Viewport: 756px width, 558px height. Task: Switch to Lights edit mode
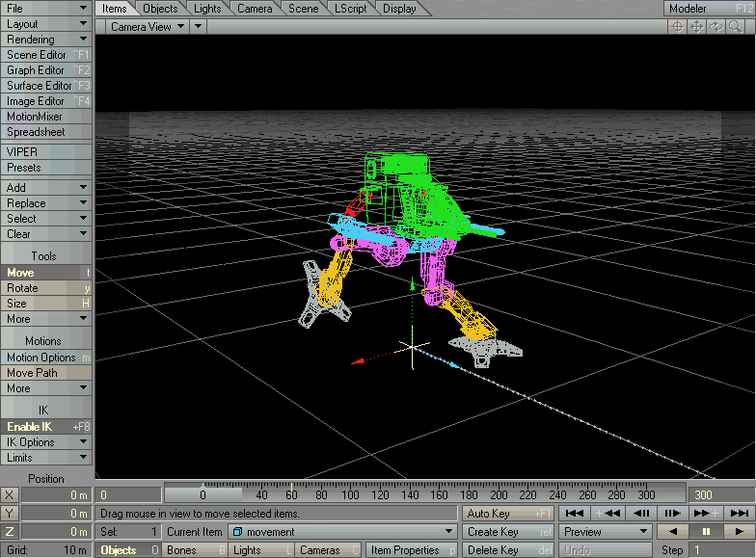261,549
